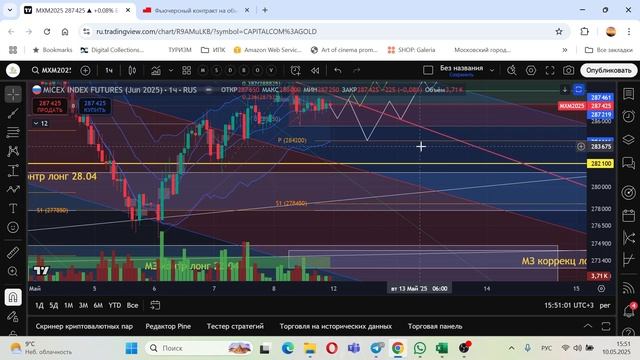Open the watchlist panel on right sidebar
The height and width of the screenshot is (360, 640).
point(629,94)
